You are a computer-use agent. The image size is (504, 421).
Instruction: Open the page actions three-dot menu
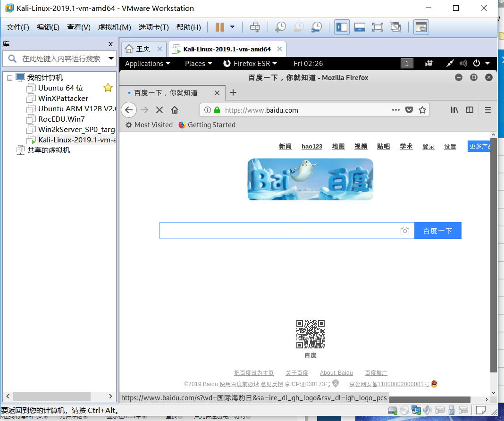click(395, 110)
